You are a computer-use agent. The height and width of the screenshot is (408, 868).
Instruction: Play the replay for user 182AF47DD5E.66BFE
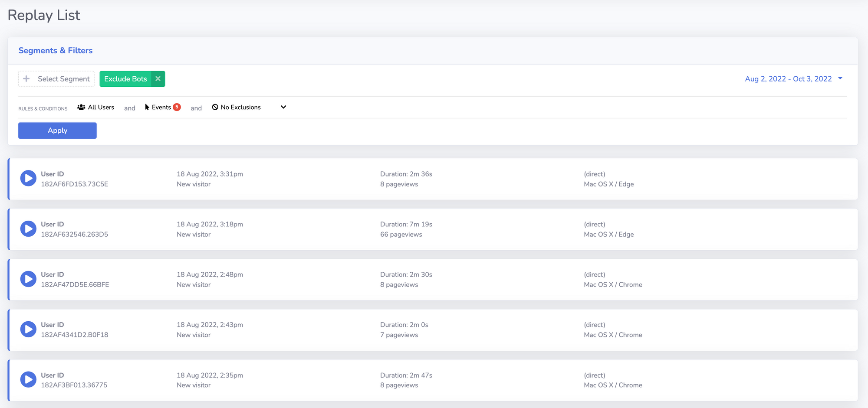click(x=28, y=279)
